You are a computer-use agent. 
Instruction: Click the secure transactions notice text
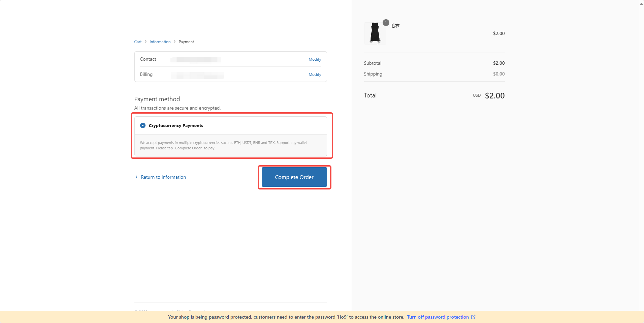click(178, 108)
